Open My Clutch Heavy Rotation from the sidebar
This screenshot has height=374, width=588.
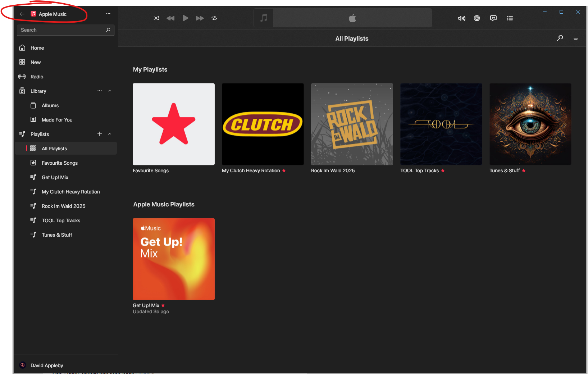click(x=66, y=192)
